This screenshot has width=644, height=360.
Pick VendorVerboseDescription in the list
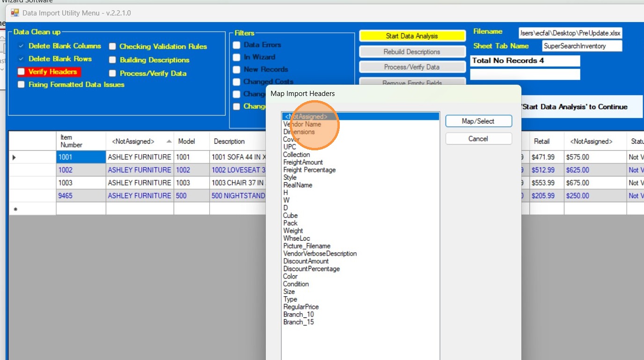click(320, 254)
